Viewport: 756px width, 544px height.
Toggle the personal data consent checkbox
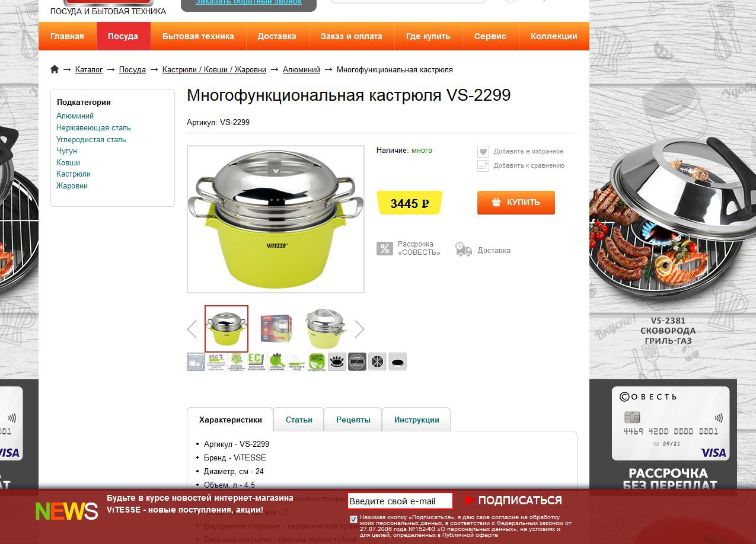point(354,519)
